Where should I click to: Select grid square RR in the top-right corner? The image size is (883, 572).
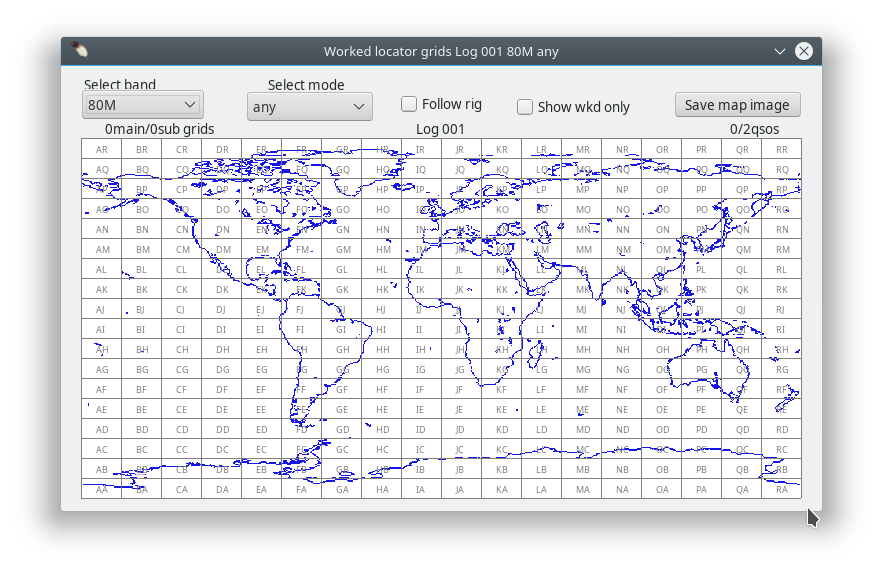(x=782, y=149)
